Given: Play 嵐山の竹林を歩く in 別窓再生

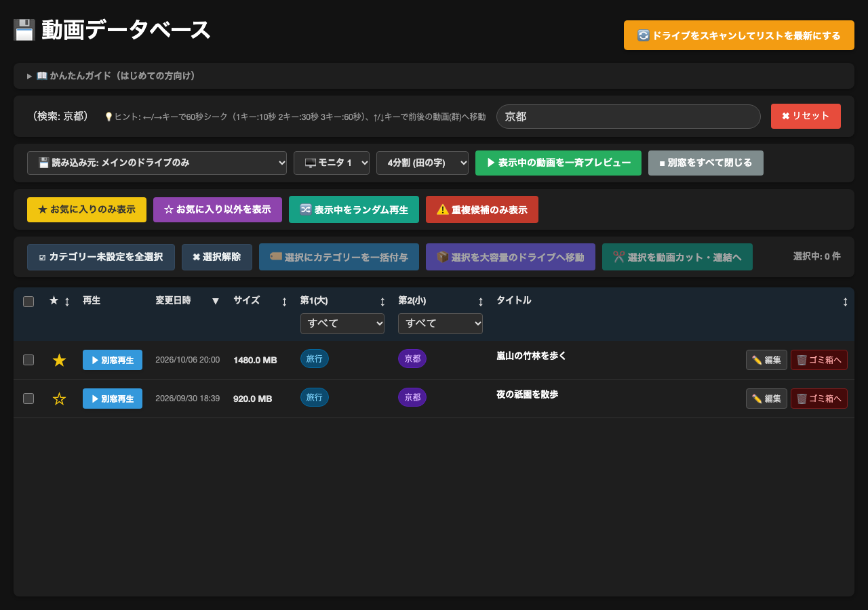Looking at the screenshot, I should point(113,360).
